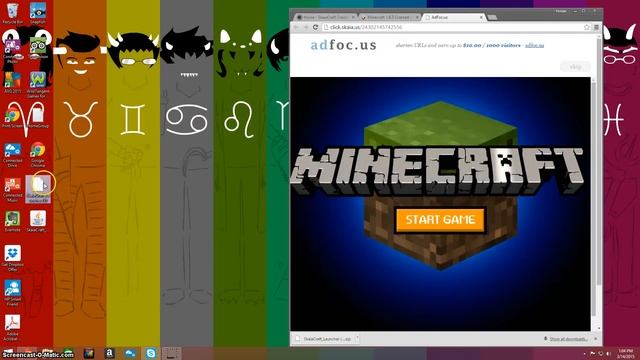Viewport: 640px width, 360px height.
Task: Select the Evernote desktop shortcut
Action: coord(12,221)
